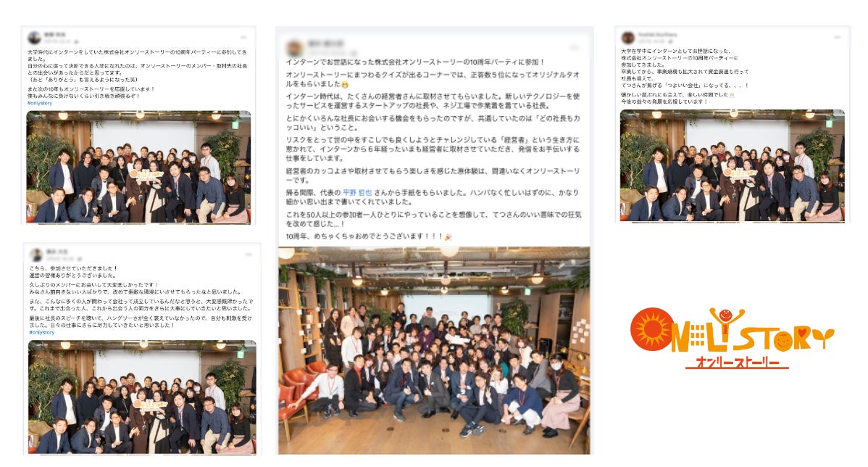Open the top-right post's group photo

pyautogui.click(x=732, y=165)
